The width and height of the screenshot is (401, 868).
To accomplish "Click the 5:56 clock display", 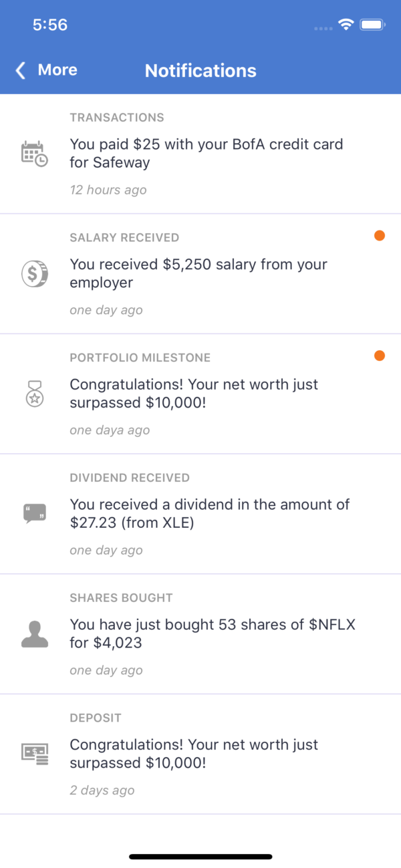I will coord(50,25).
